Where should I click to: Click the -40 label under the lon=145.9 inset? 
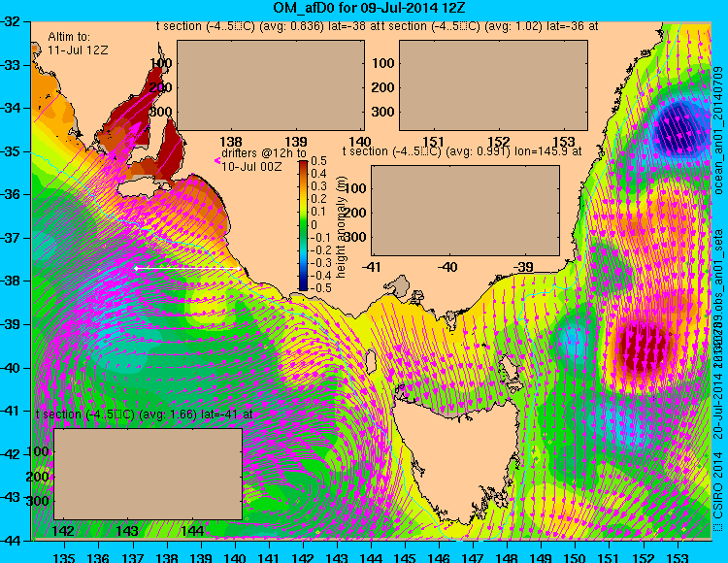447,267
